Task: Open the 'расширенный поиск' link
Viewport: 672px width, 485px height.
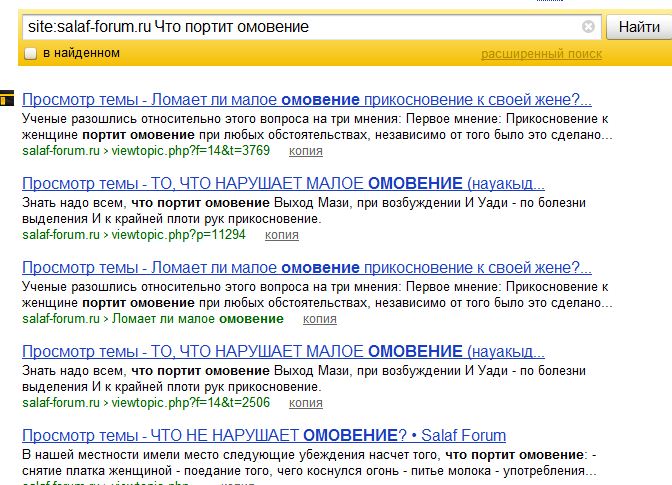Action: pyautogui.click(x=541, y=54)
